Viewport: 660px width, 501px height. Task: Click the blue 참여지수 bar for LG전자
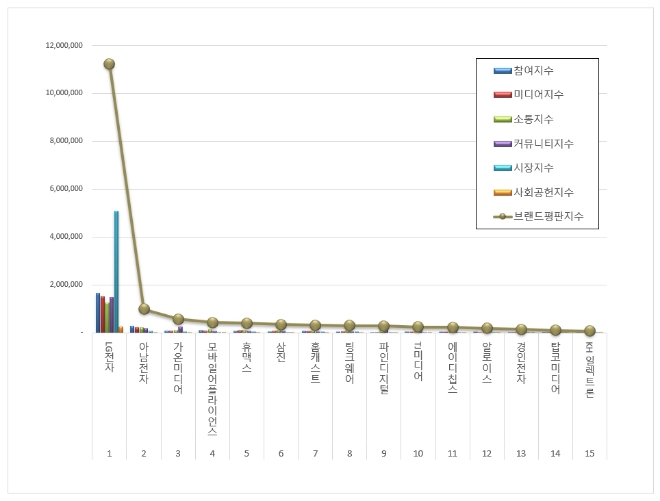(98, 312)
